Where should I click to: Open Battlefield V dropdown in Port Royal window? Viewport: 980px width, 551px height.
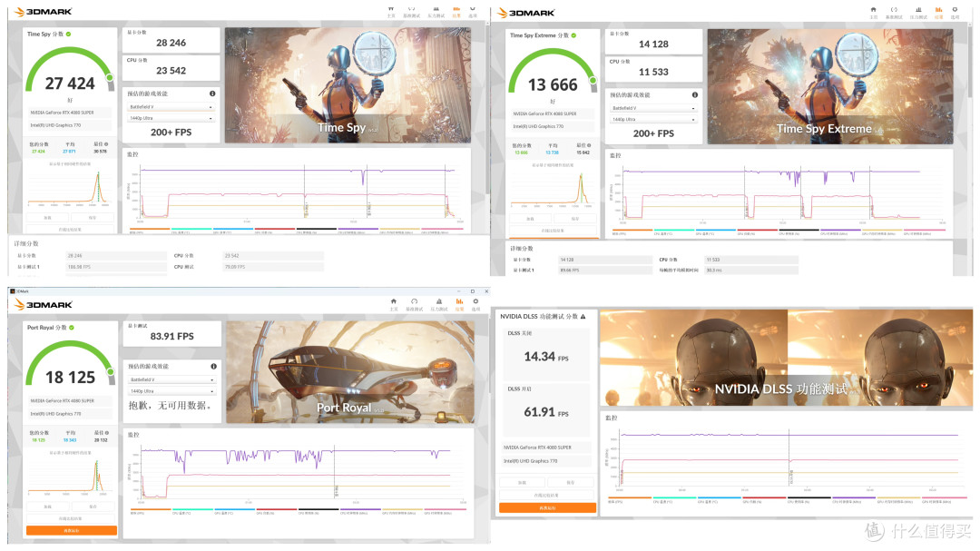click(x=171, y=379)
